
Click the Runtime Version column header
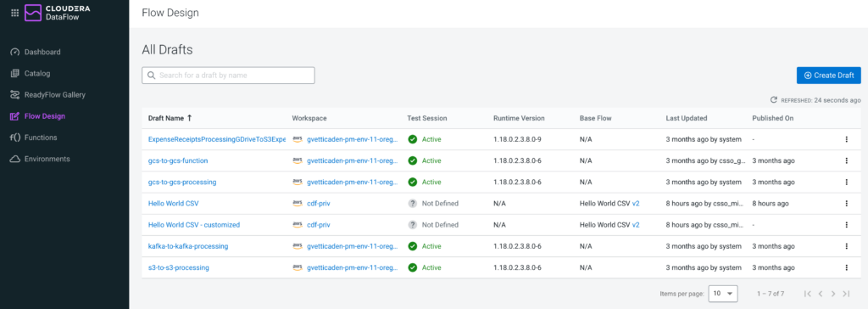pyautogui.click(x=519, y=118)
